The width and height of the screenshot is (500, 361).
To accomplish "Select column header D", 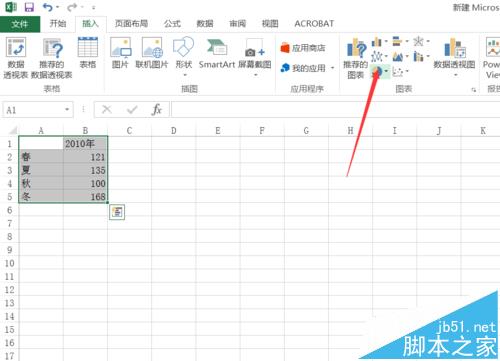I will pyautogui.click(x=173, y=130).
